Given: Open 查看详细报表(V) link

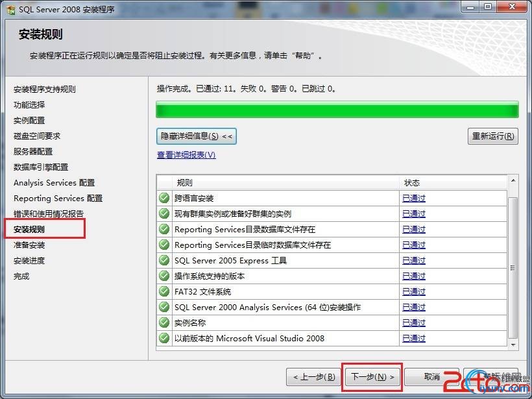Looking at the screenshot, I should [186, 155].
